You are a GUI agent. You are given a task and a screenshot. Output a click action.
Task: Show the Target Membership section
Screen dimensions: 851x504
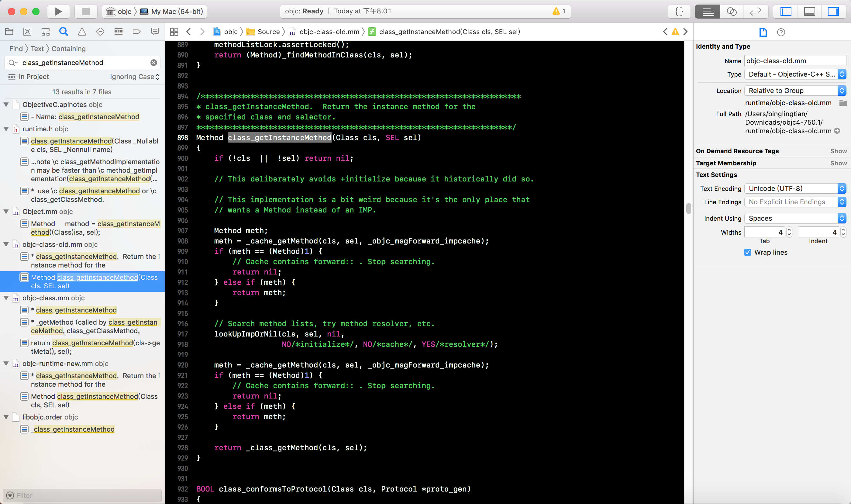point(838,163)
